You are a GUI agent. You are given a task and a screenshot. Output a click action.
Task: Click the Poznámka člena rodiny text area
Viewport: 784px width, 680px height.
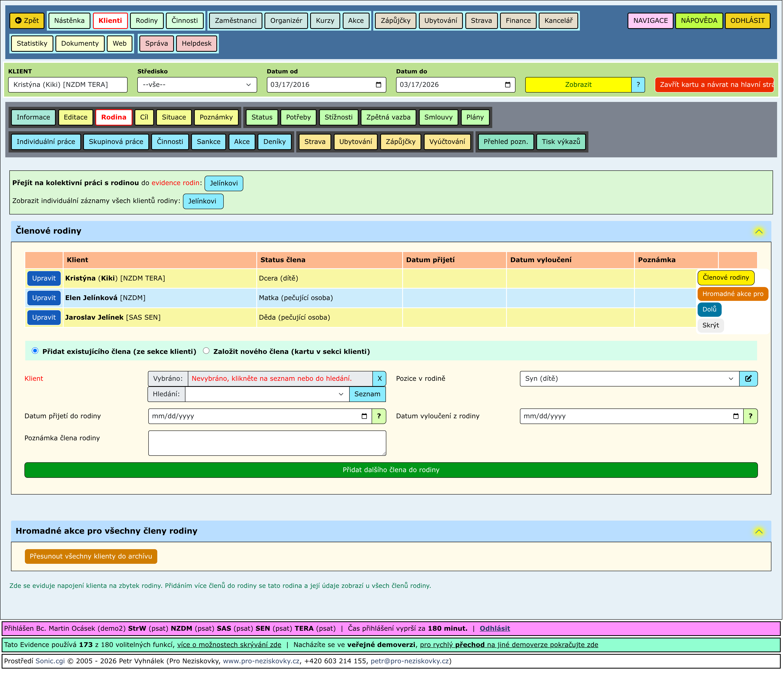pos(267,444)
